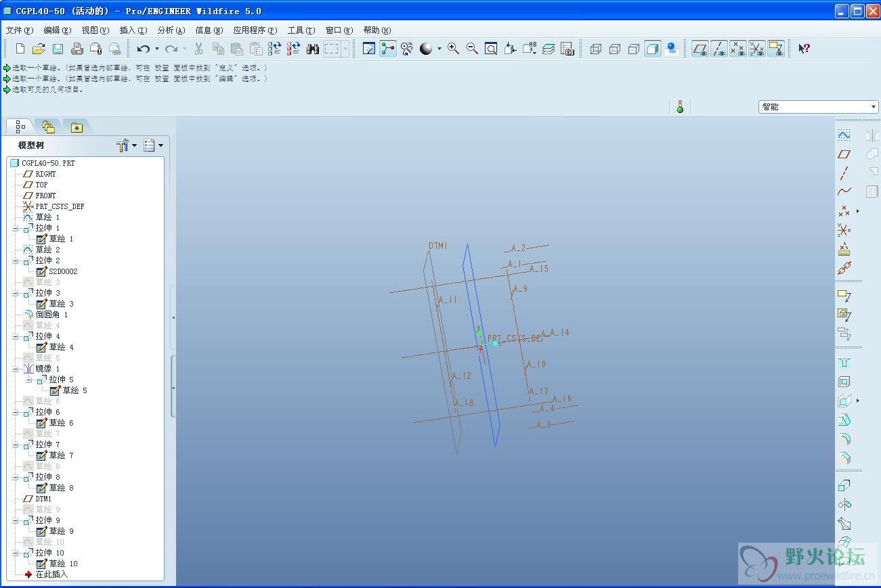Screen dimensions: 881x588
Task: Cut with the scissors icon
Action: pyautogui.click(x=199, y=49)
